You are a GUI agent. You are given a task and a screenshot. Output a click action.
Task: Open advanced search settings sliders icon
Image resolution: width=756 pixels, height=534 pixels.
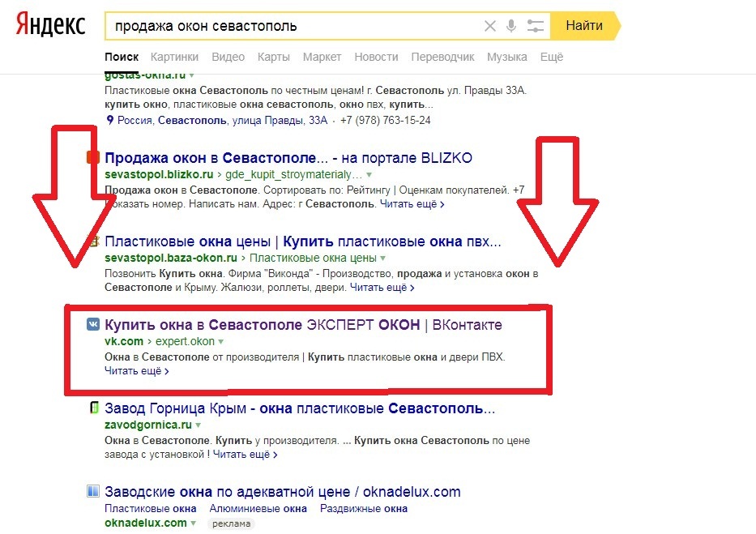535,26
